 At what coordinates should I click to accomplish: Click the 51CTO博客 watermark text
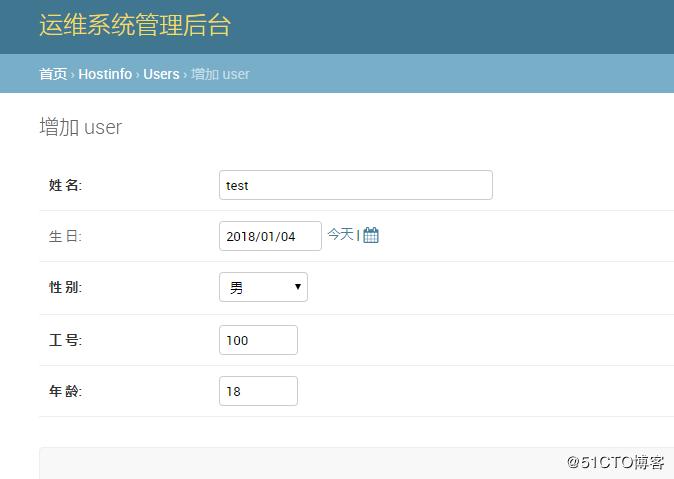click(x=615, y=462)
